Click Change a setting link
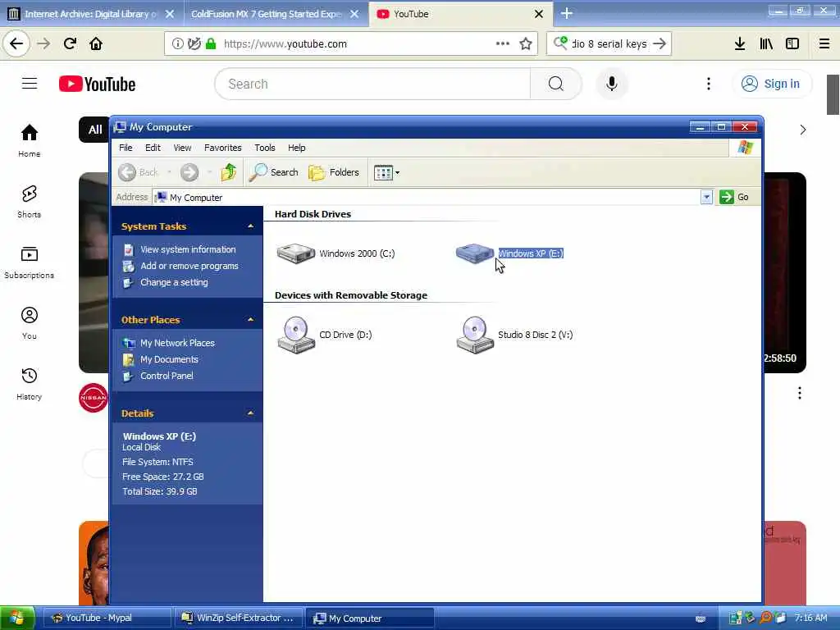The height and width of the screenshot is (630, 840). coord(174,282)
